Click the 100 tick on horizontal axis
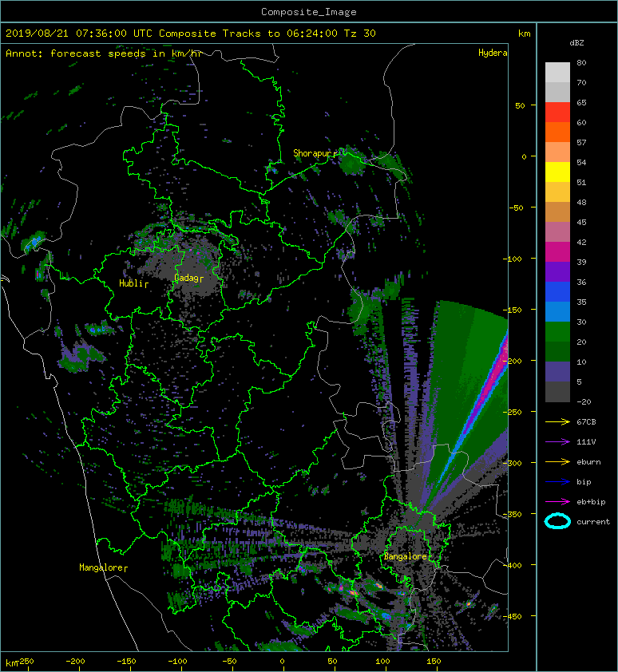This screenshot has width=618, height=672. [382, 662]
